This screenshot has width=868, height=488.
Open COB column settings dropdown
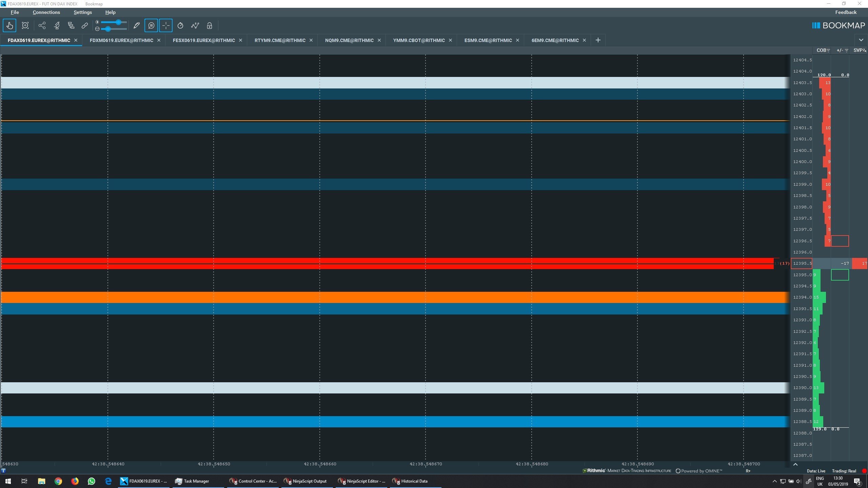point(828,50)
